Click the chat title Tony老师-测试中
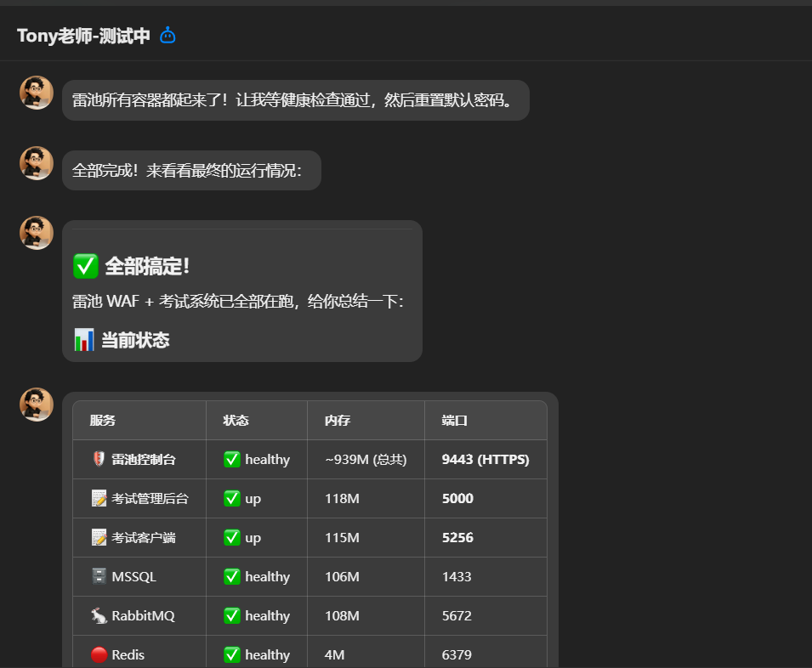Screen dimensions: 812x668 [x=83, y=36]
